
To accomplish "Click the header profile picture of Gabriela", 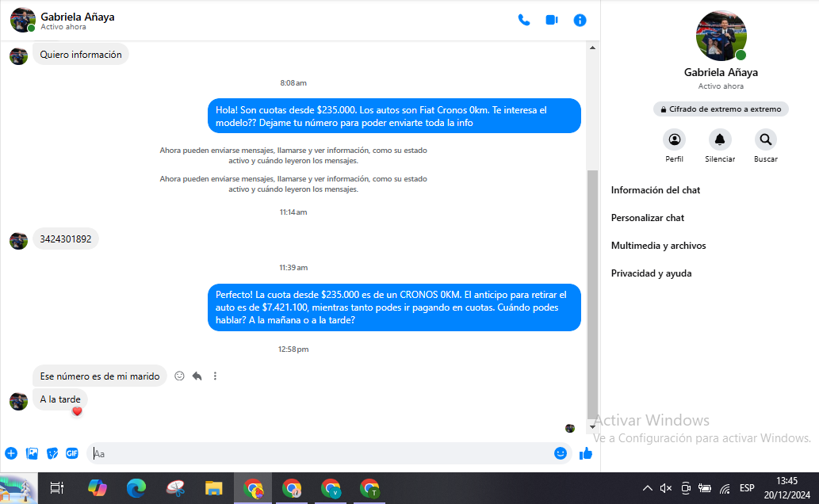I will (x=22, y=20).
